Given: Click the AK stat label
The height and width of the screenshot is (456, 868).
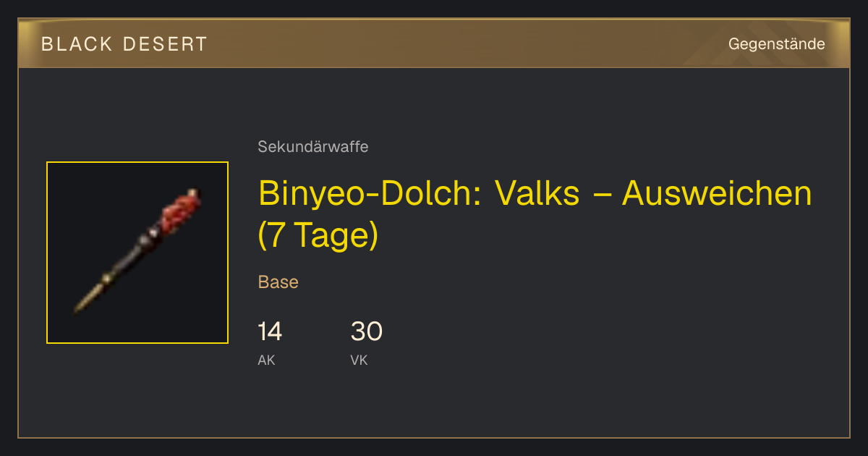Looking at the screenshot, I should click(266, 360).
